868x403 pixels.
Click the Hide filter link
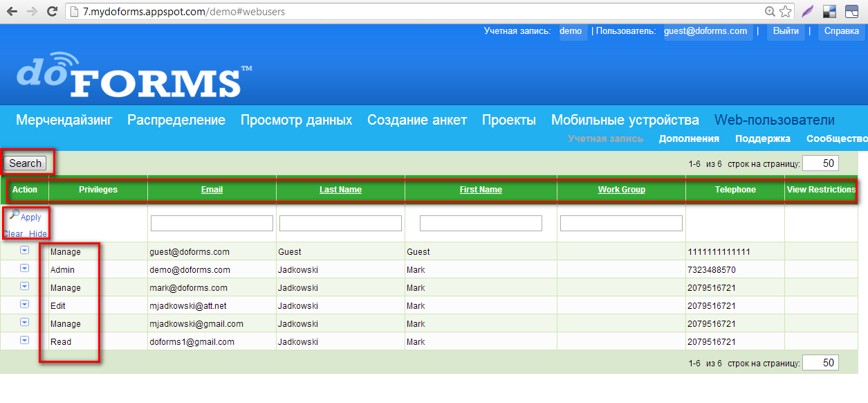tap(38, 234)
